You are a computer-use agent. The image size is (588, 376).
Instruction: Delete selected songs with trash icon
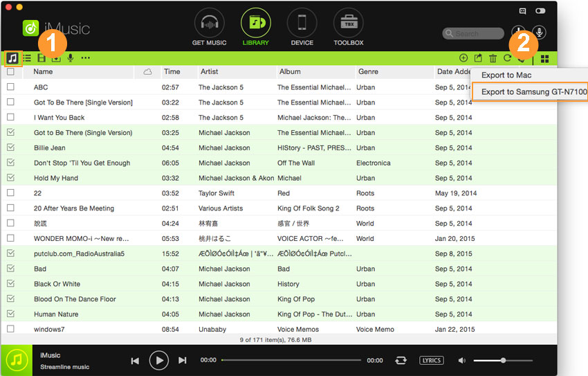493,59
